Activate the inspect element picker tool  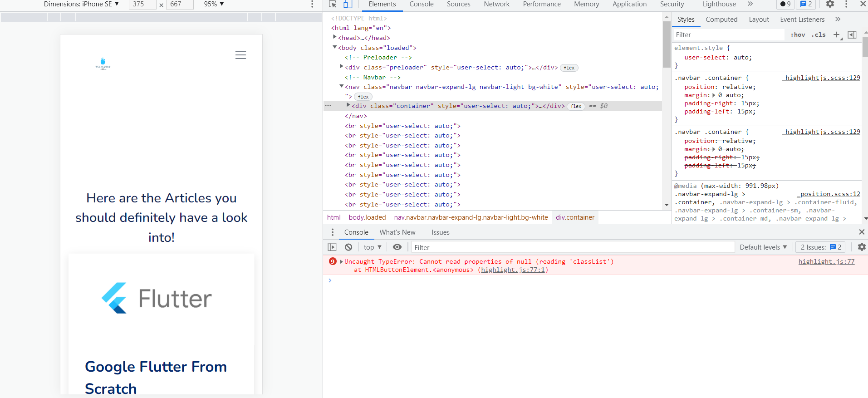coord(333,4)
